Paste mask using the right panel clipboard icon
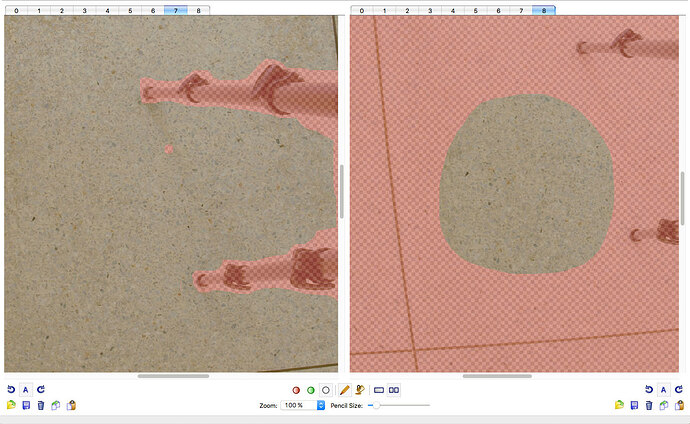 (x=679, y=405)
